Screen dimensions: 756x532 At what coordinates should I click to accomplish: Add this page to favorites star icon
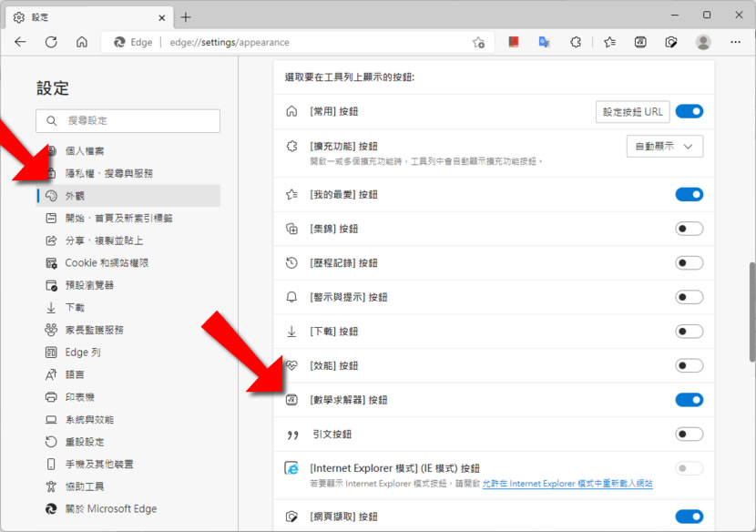pyautogui.click(x=478, y=43)
